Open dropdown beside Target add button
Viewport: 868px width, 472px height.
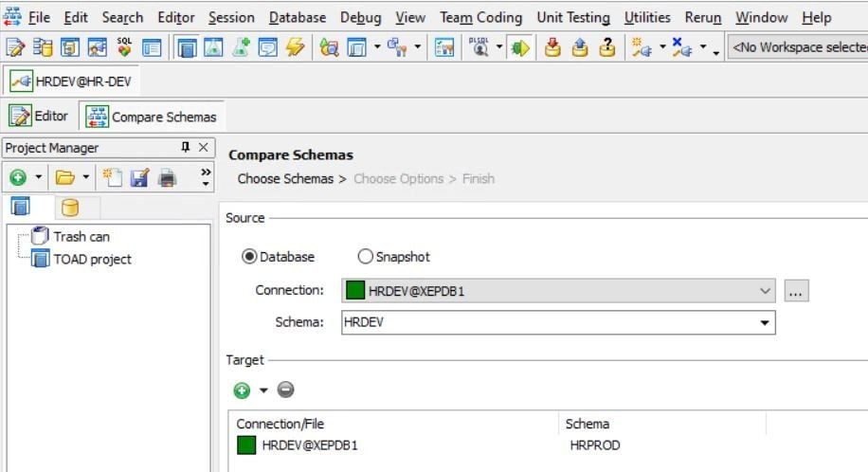[x=263, y=390]
